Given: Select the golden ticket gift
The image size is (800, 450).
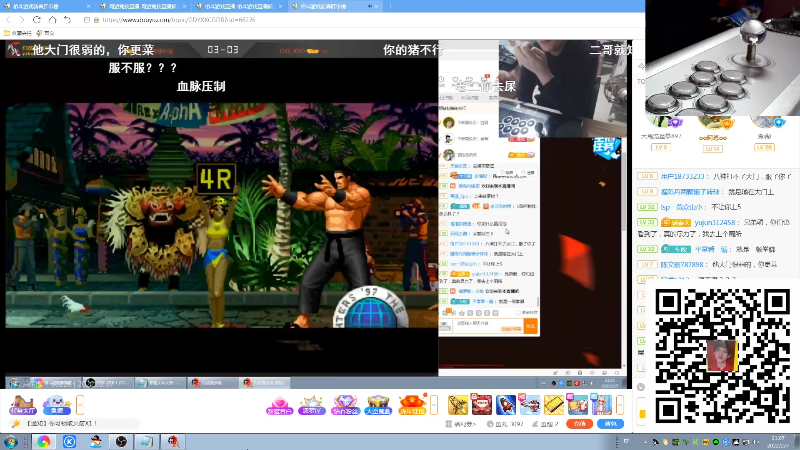Looking at the screenshot, I should tap(554, 405).
